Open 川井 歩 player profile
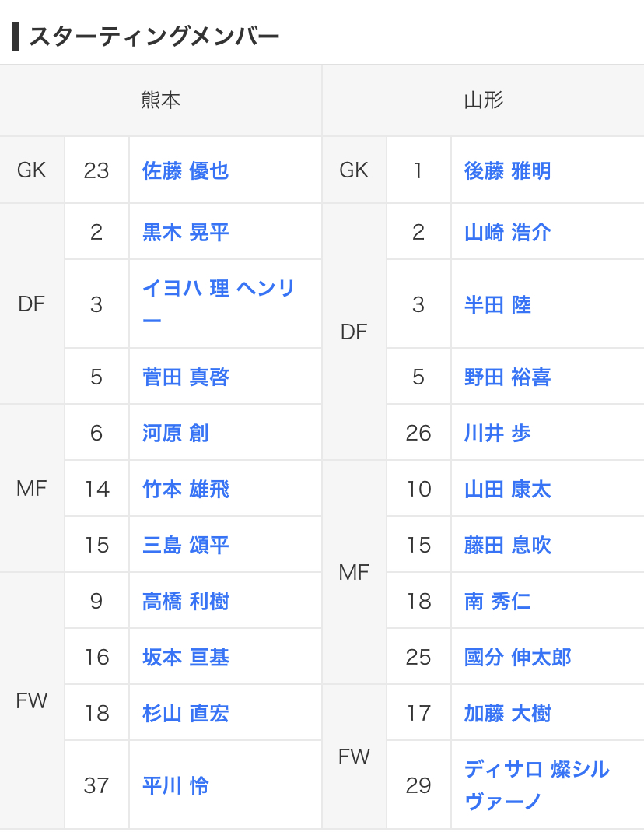The width and height of the screenshot is (644, 839). pos(498,433)
